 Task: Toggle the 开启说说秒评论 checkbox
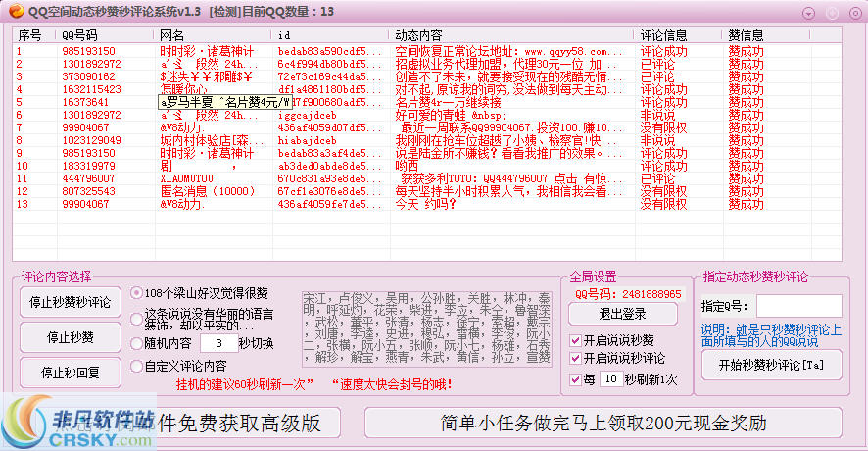point(576,359)
